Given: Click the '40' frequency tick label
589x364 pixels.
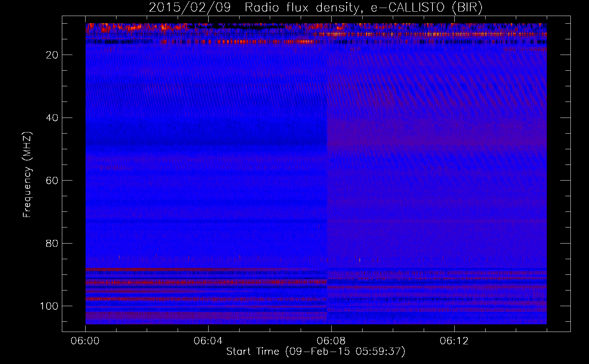Looking at the screenshot, I should click(52, 118).
